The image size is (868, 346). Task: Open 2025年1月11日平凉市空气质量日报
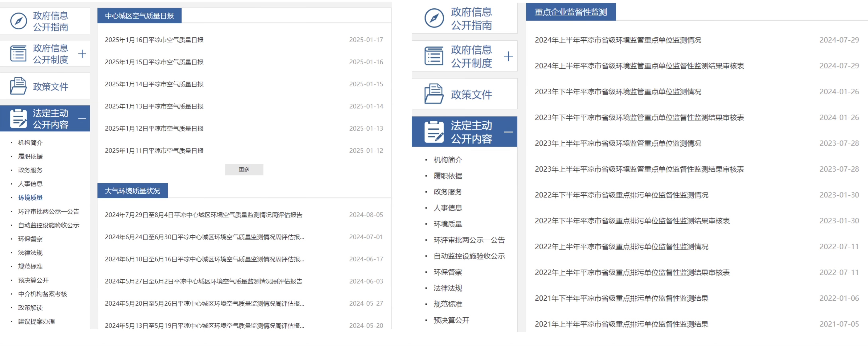(x=154, y=151)
